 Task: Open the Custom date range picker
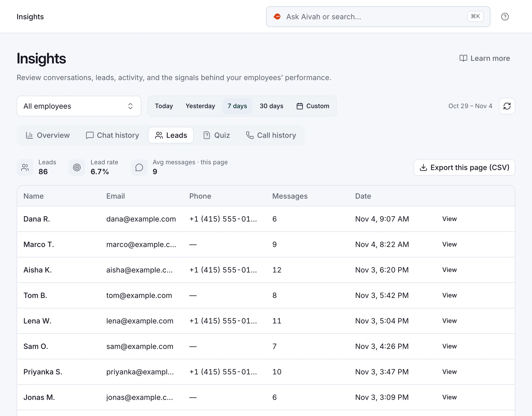313,106
